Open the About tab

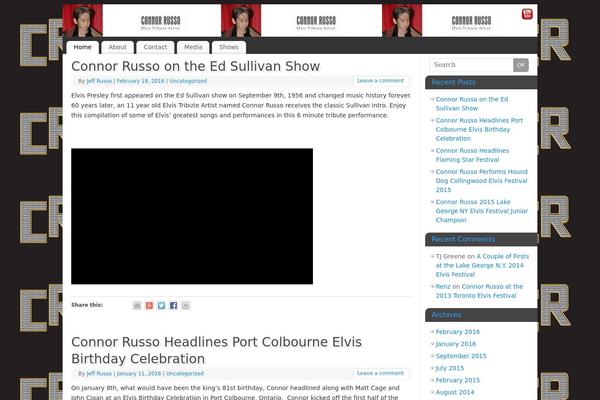point(117,47)
